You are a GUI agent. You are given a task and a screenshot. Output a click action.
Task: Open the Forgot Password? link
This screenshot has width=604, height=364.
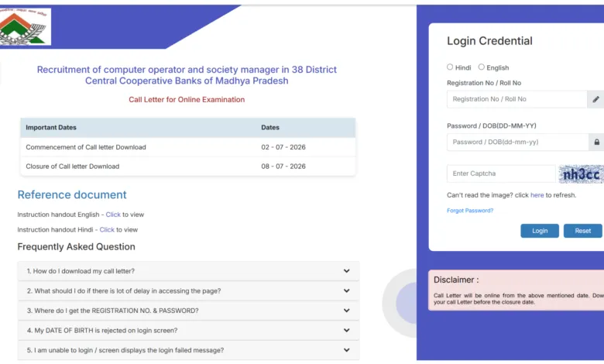[x=470, y=211]
